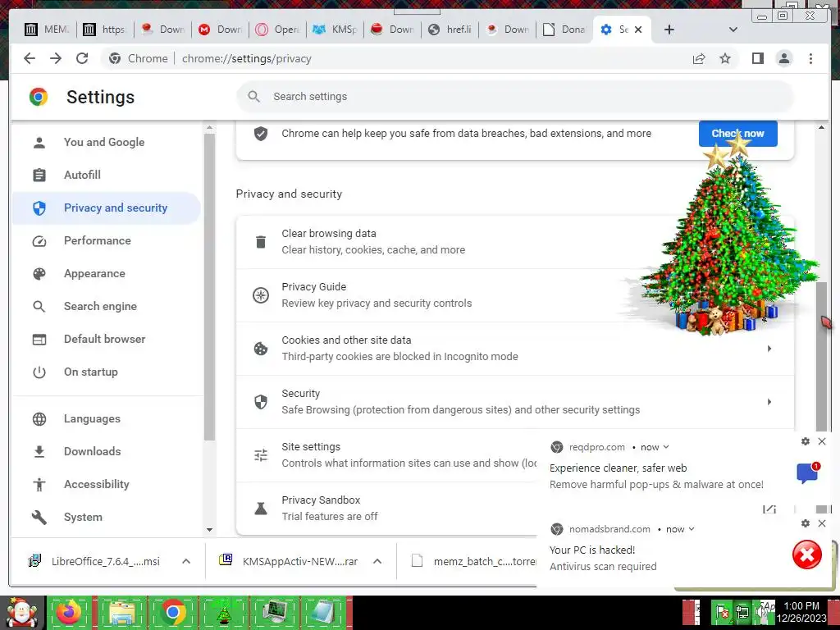840x630 pixels.
Task: Bookmark this tab with star icon
Action: tap(725, 58)
